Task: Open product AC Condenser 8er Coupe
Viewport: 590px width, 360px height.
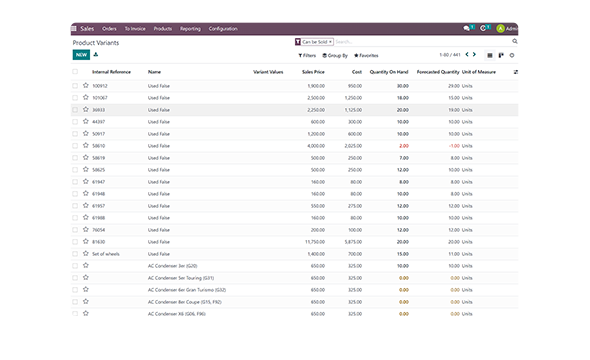Action: click(184, 302)
